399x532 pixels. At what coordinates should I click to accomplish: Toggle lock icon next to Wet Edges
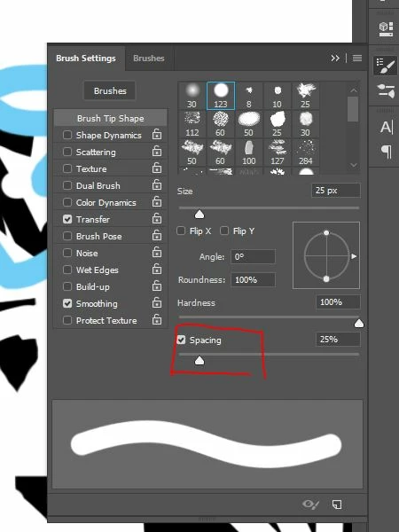pyautogui.click(x=157, y=269)
